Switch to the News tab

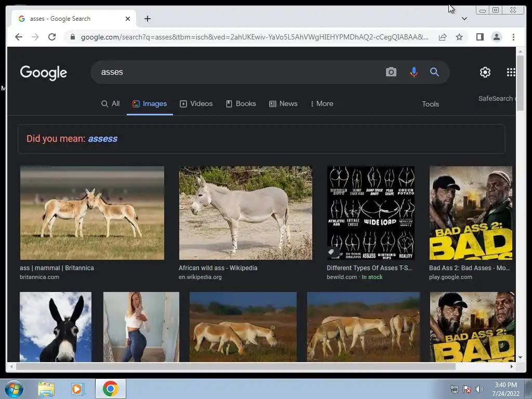coord(283,103)
